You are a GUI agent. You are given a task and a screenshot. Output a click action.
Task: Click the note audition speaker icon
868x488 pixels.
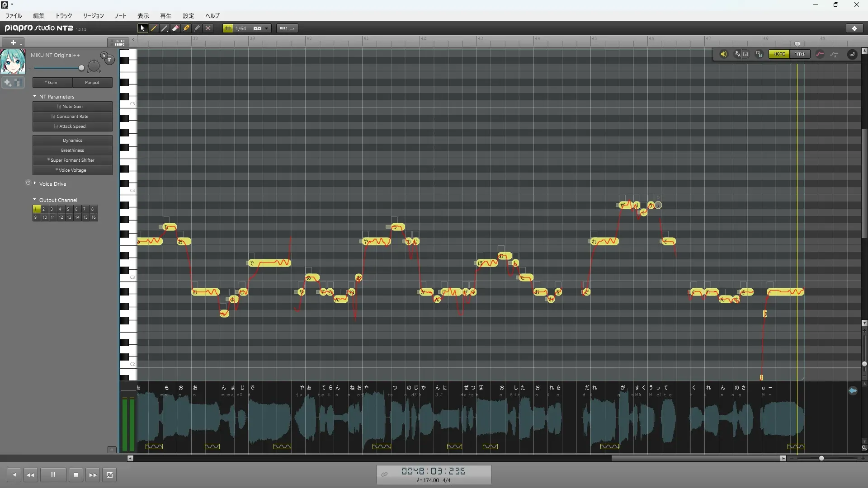[x=723, y=54]
